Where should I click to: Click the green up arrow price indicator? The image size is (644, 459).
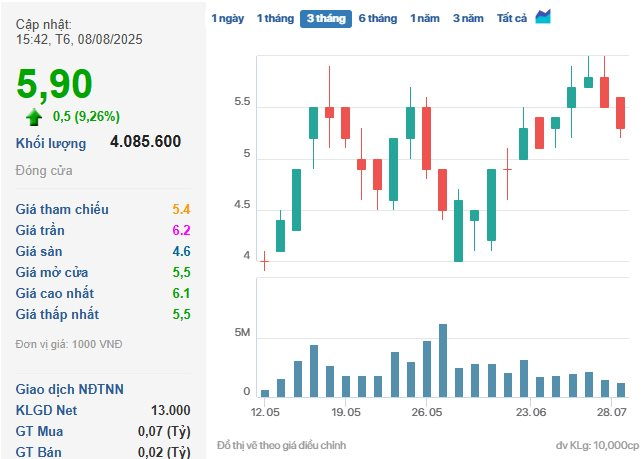pos(35,116)
